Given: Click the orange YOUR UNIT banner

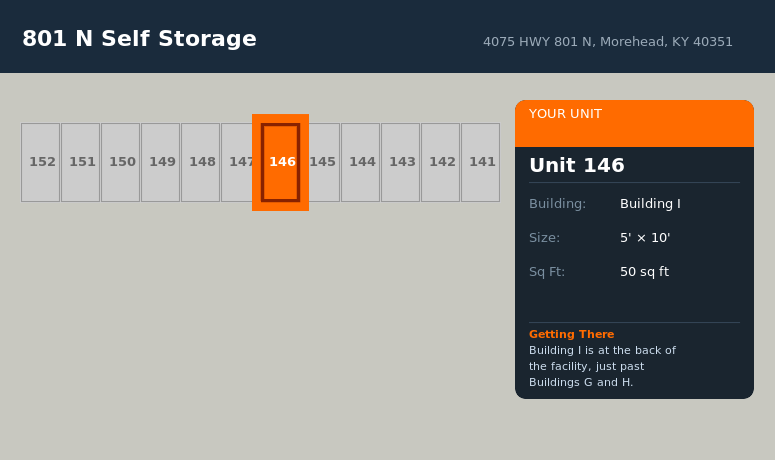Looking at the screenshot, I should (x=634, y=123).
